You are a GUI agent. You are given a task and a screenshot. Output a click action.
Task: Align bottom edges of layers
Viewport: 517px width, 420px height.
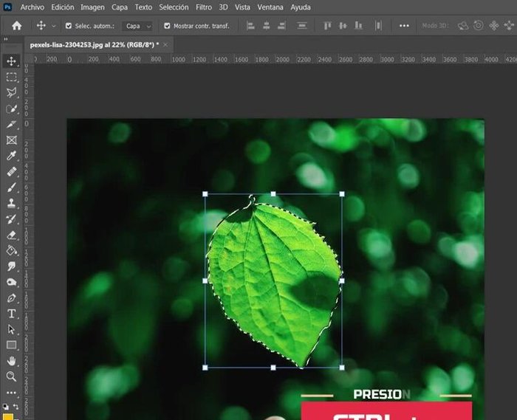pos(358,26)
